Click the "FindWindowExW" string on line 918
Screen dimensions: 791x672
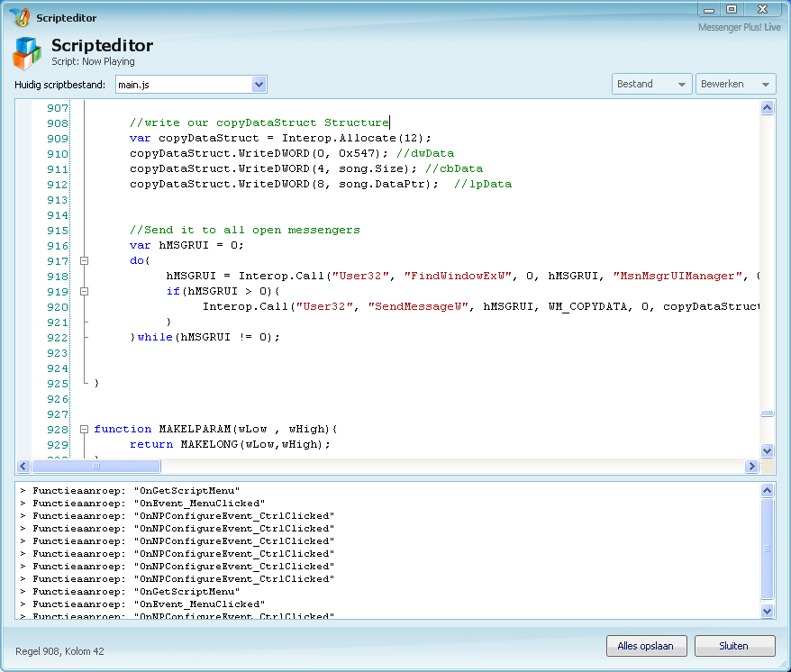[458, 276]
